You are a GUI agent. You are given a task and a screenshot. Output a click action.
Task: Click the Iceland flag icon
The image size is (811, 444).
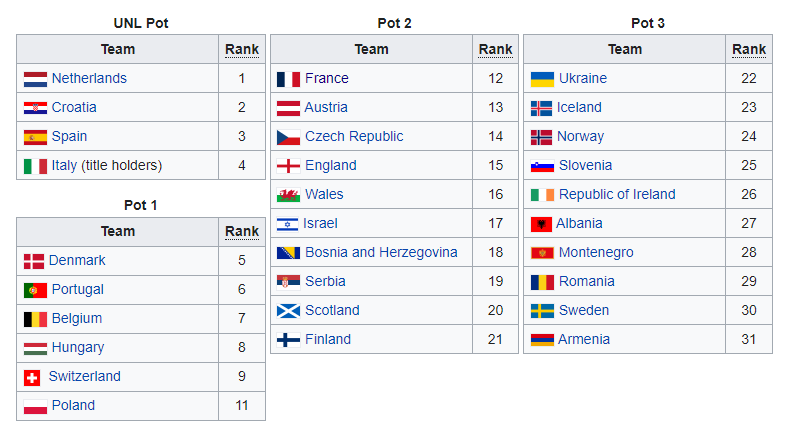click(x=542, y=108)
